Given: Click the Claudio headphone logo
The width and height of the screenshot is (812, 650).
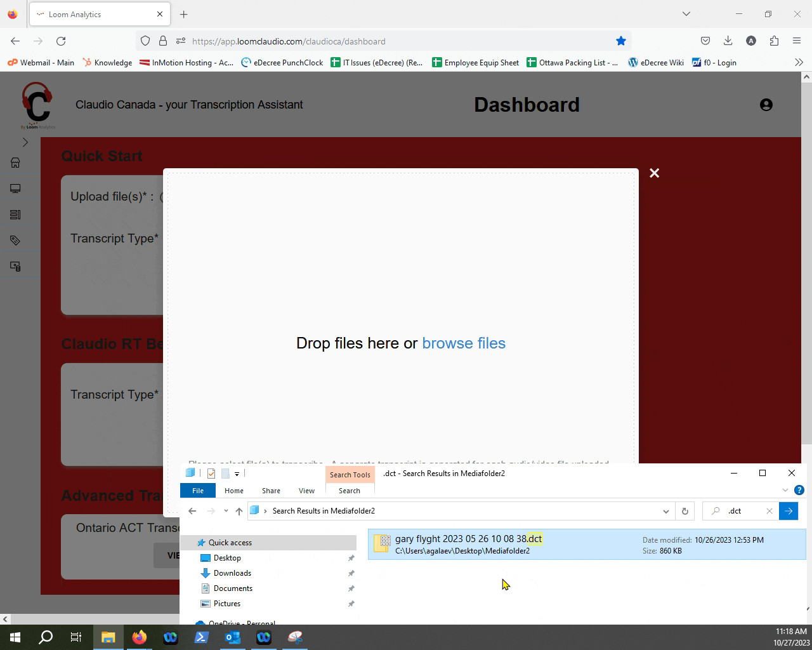Looking at the screenshot, I should (x=37, y=105).
